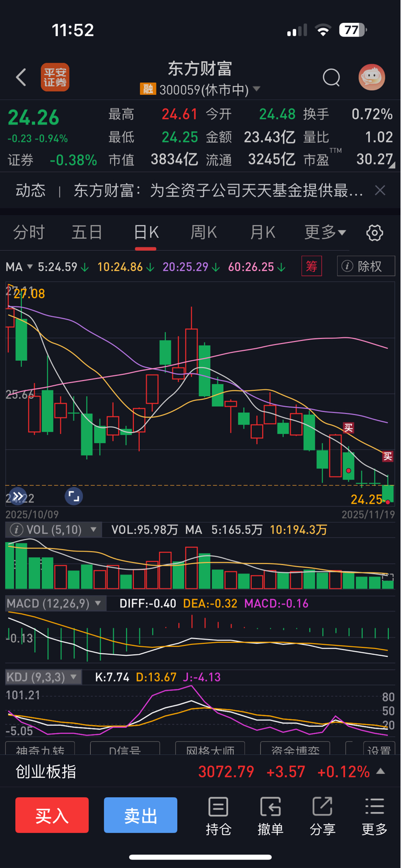
Task: Expand the 创业板指 index bar arrow
Action: [381, 771]
